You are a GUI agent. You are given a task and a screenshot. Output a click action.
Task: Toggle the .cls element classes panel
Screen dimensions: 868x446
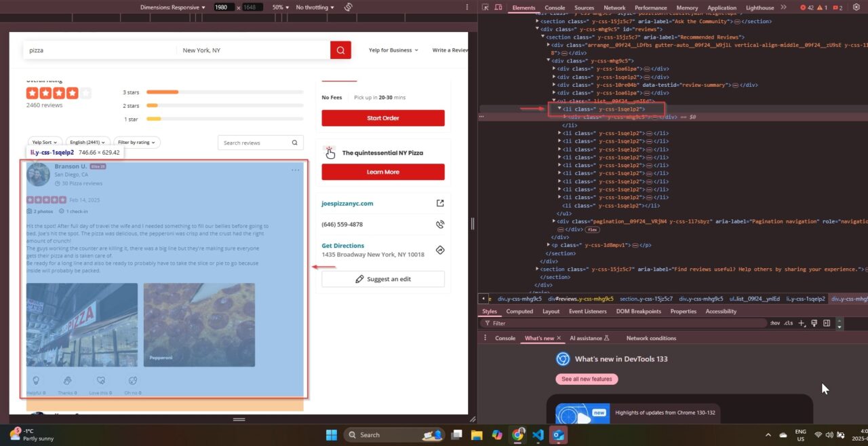[788, 323]
